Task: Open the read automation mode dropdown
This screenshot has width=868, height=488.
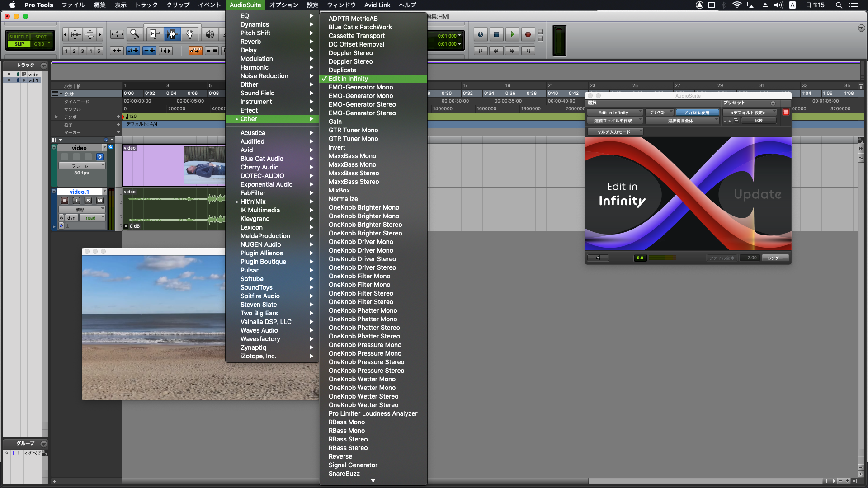Action: coord(92,218)
